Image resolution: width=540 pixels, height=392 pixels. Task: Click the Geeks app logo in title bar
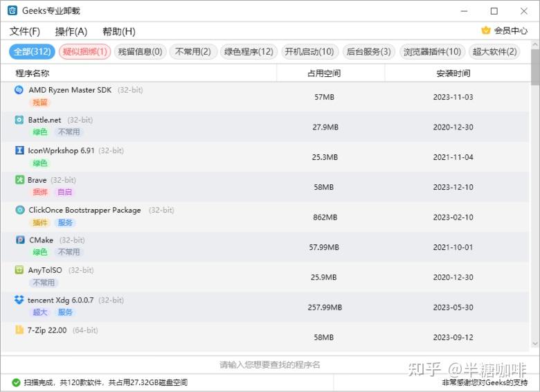(12, 10)
